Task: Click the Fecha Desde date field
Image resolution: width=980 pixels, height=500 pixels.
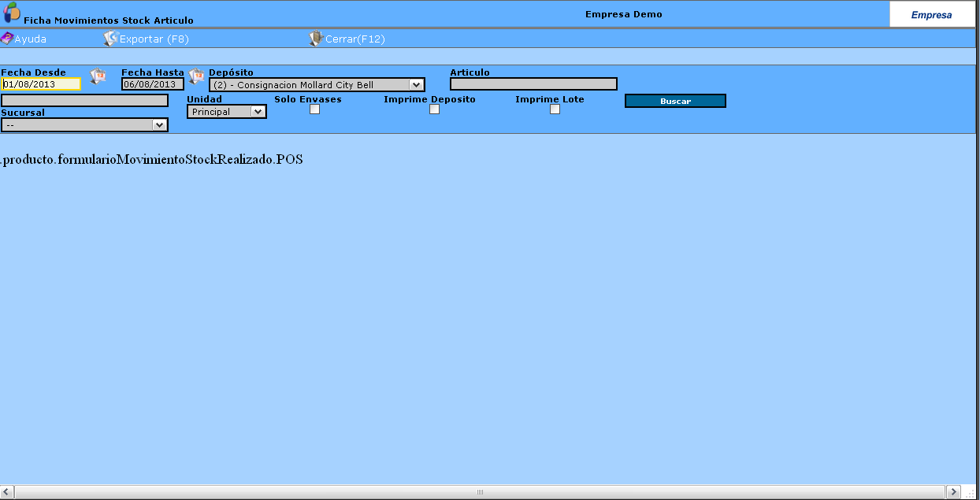Action: pos(41,84)
